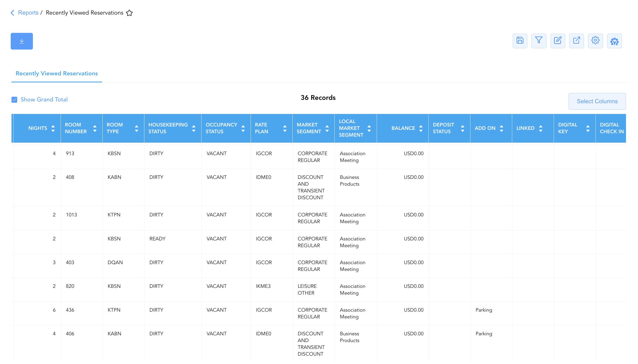Sort by Rate Plan arrows

(x=285, y=128)
